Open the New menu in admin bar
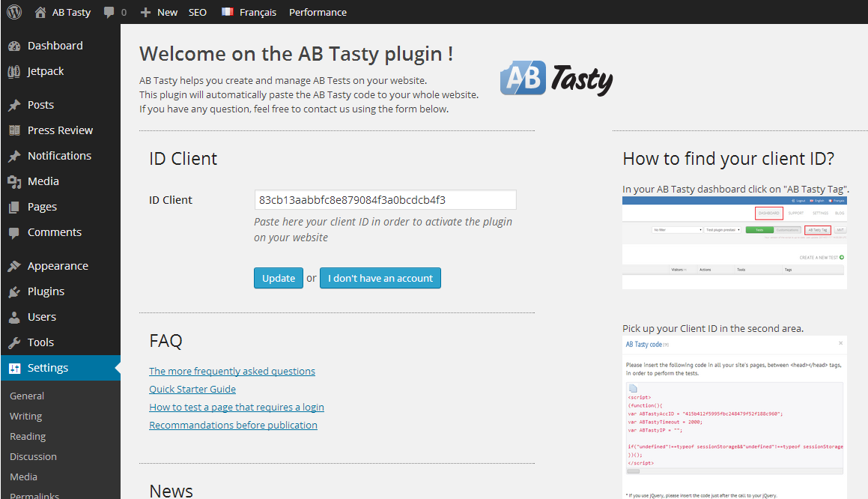Screen dimensions: 868x499 167,12
